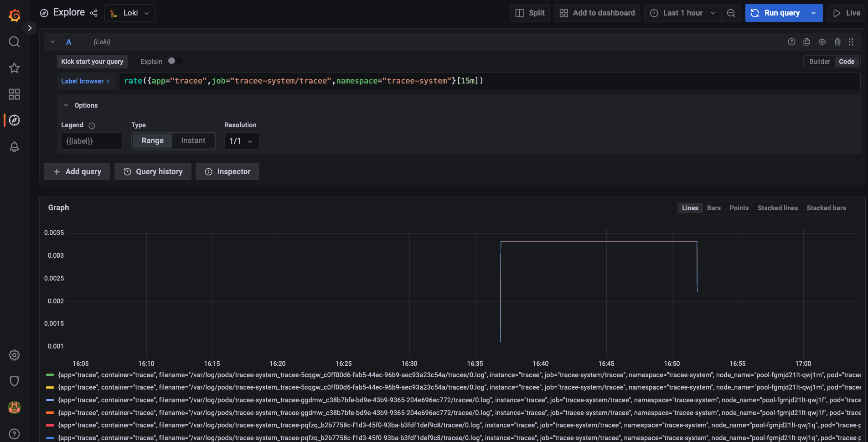The width and height of the screenshot is (868, 442).
Task: Share Explore via the link icon
Action: [94, 13]
